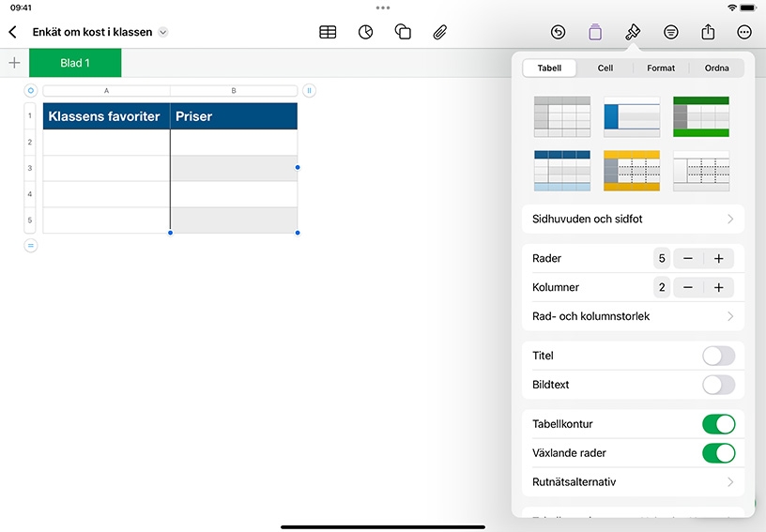Screen dimensions: 766x532
Task: Tap the undo icon in the toolbar
Action: [558, 32]
